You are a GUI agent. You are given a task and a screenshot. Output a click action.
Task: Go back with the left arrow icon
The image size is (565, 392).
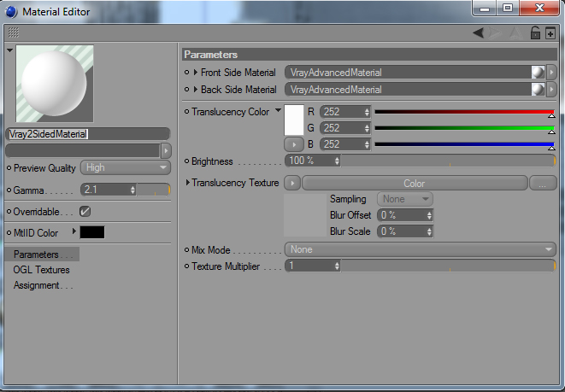(x=478, y=33)
